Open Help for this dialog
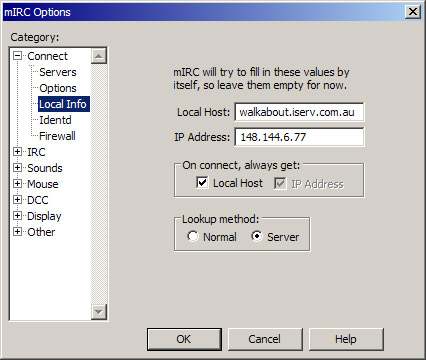 (346, 339)
